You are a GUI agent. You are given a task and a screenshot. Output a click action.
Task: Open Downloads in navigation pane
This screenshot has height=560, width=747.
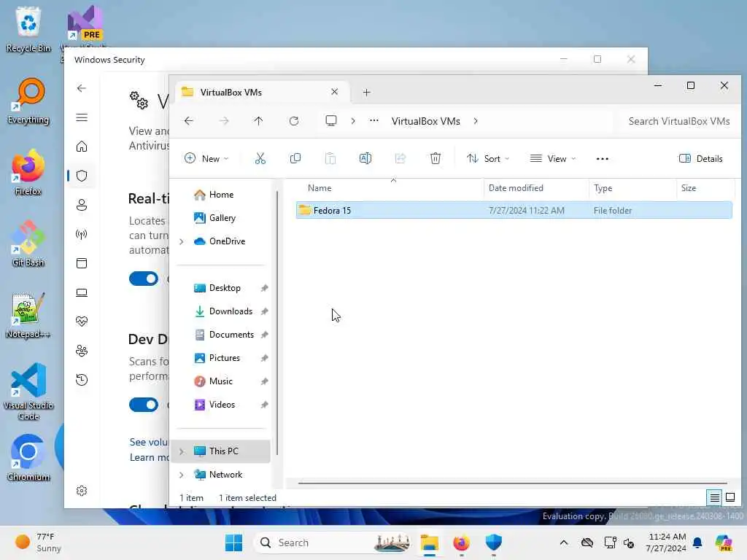231,311
